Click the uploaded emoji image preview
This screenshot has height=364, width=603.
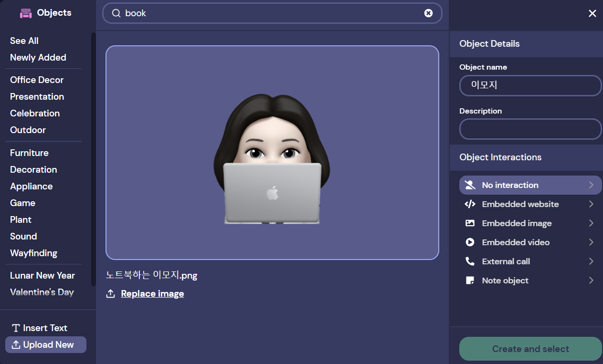click(272, 153)
